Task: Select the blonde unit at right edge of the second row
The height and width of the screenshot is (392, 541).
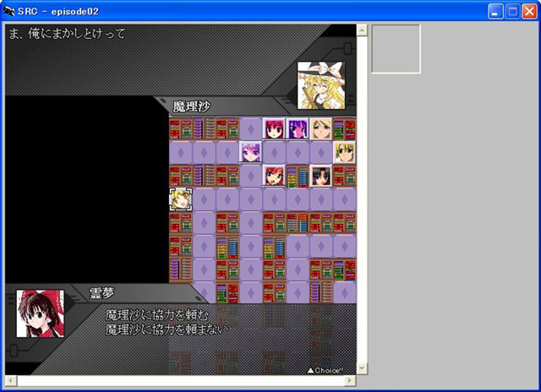Action: (x=344, y=152)
